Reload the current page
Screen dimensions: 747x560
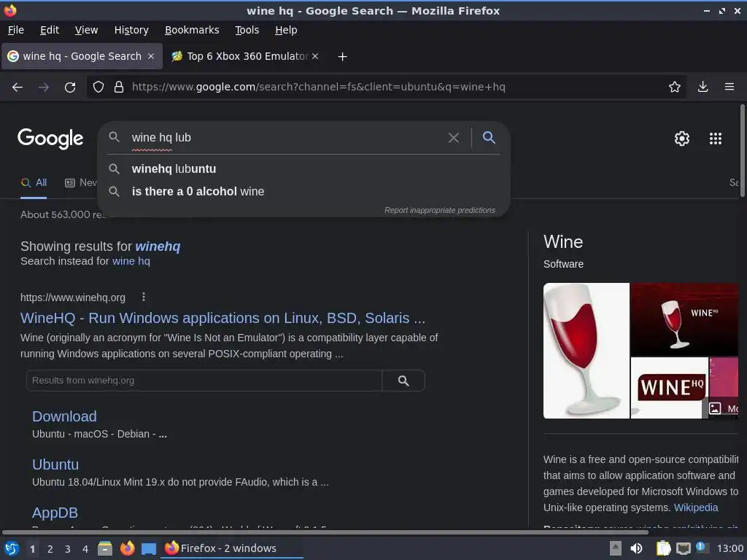coord(70,87)
